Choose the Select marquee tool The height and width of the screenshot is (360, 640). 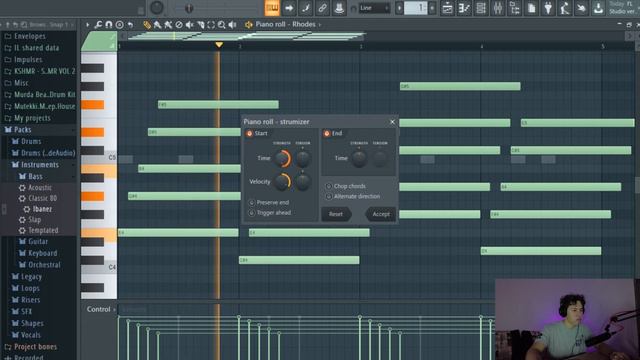tap(211, 25)
